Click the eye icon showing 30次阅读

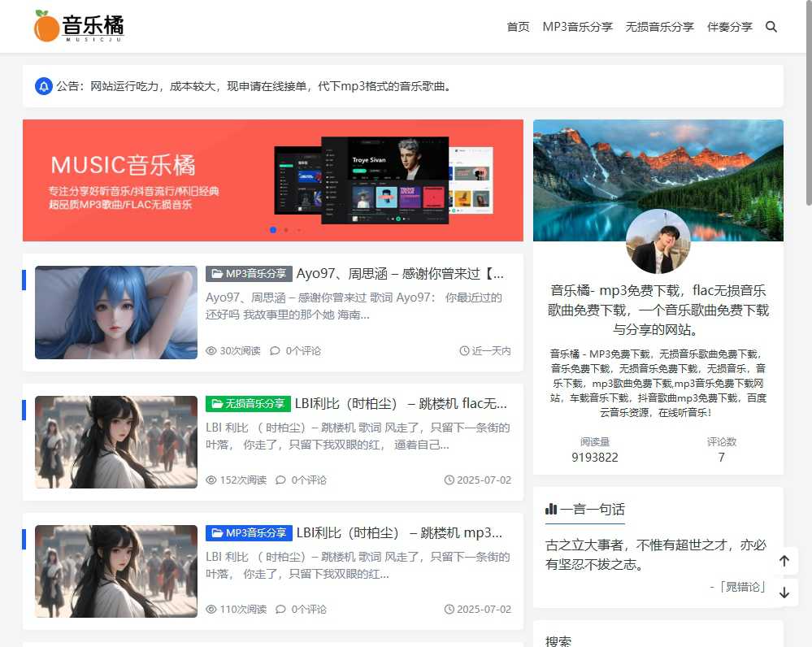212,350
